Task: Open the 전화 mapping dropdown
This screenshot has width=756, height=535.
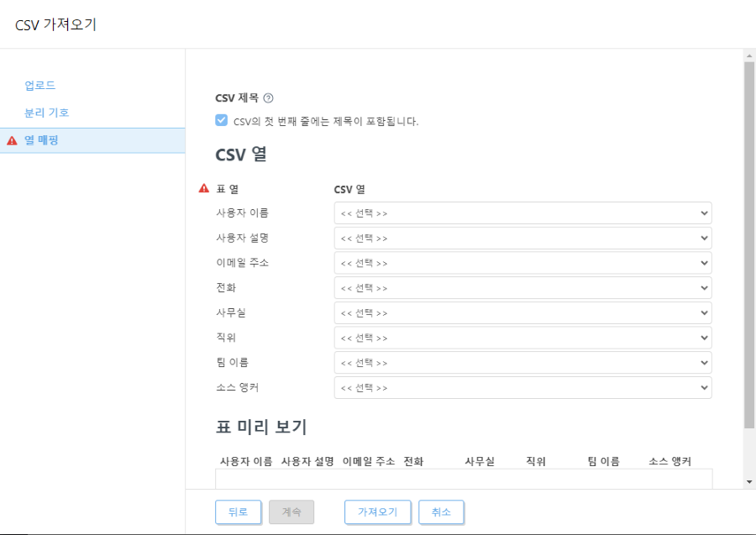Action: click(x=522, y=287)
